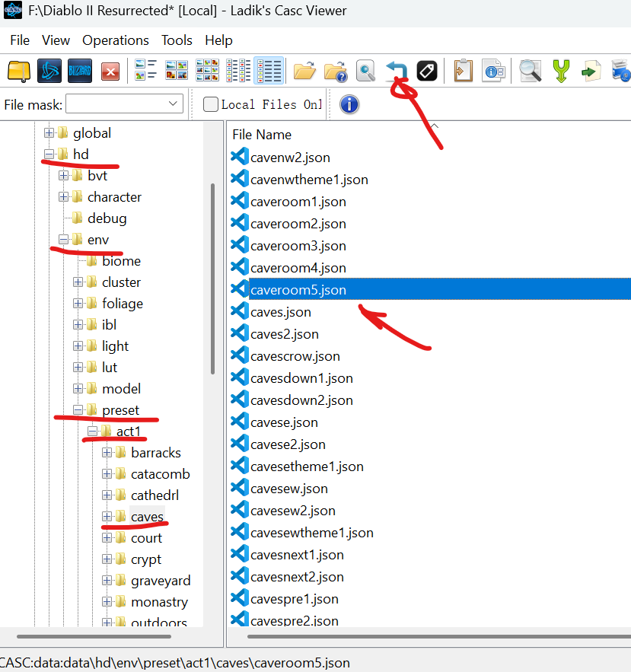Select the model folder in tree

tap(121, 389)
